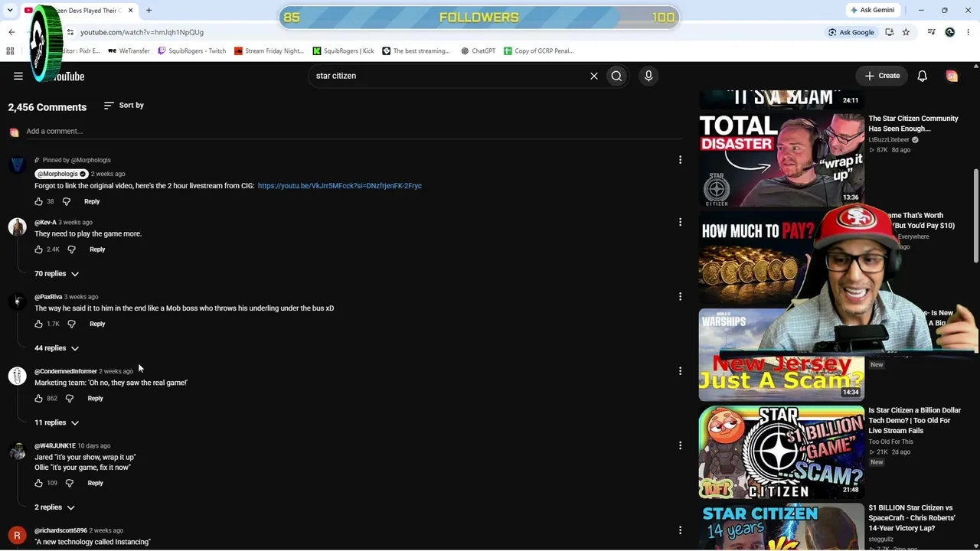
Task: Open SquibRogers | Kick bookmark
Action: [x=343, y=51]
